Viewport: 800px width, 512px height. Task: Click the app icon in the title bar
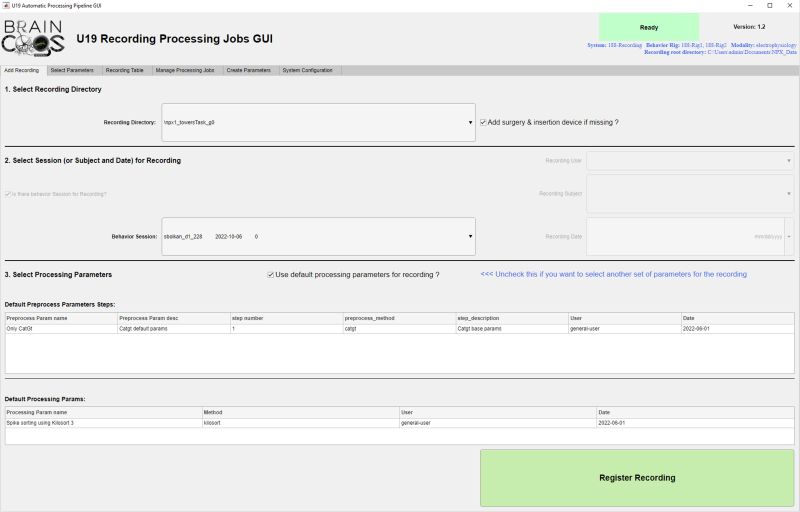coord(6,6)
